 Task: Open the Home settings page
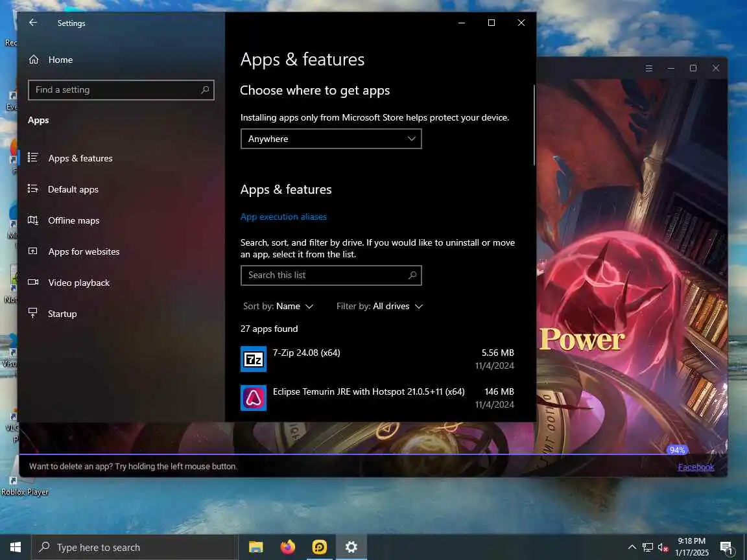pyautogui.click(x=60, y=60)
